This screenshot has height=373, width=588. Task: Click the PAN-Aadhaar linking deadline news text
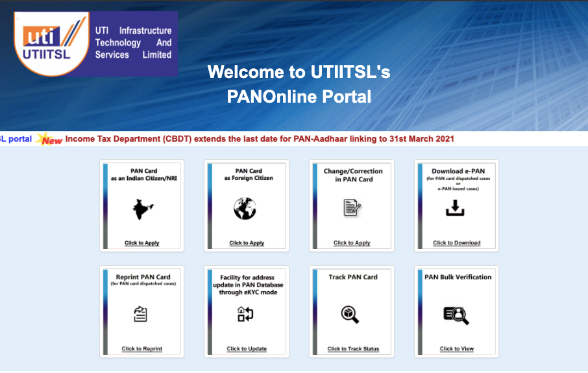(x=260, y=139)
